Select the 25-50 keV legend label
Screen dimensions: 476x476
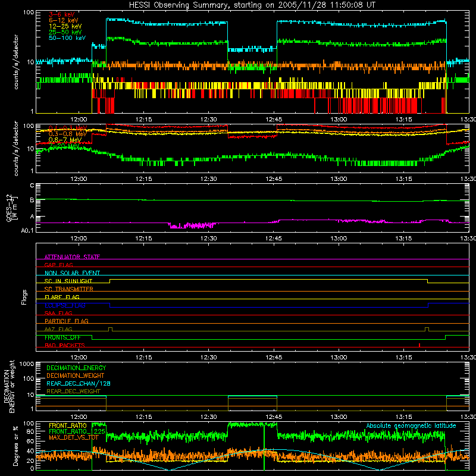point(65,32)
